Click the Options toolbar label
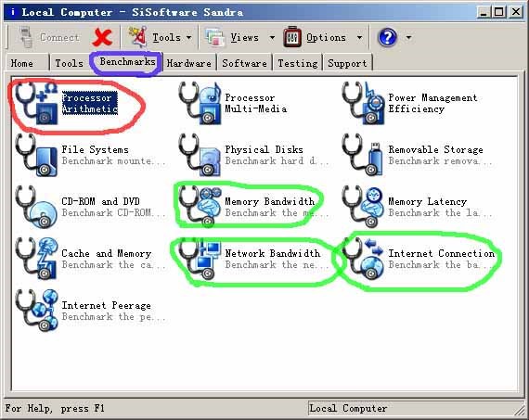 327,37
